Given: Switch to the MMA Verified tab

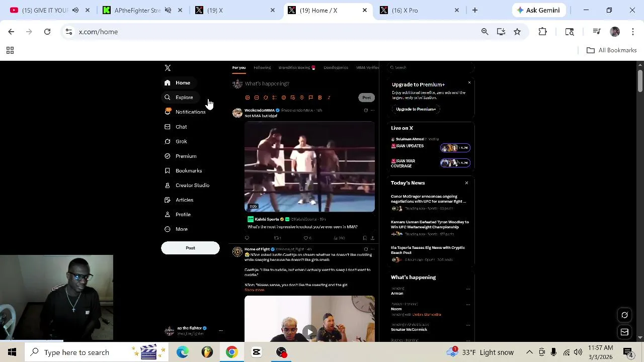Looking at the screenshot, I should click(367, 67).
